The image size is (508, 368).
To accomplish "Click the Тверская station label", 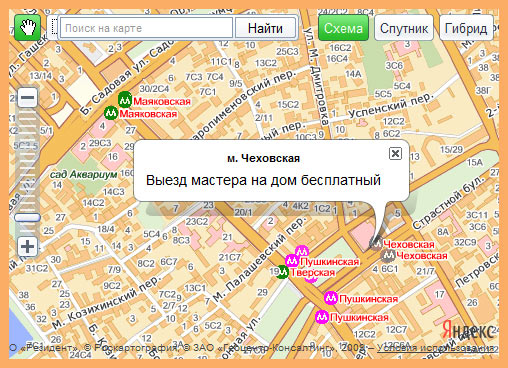I will pyautogui.click(x=312, y=273).
